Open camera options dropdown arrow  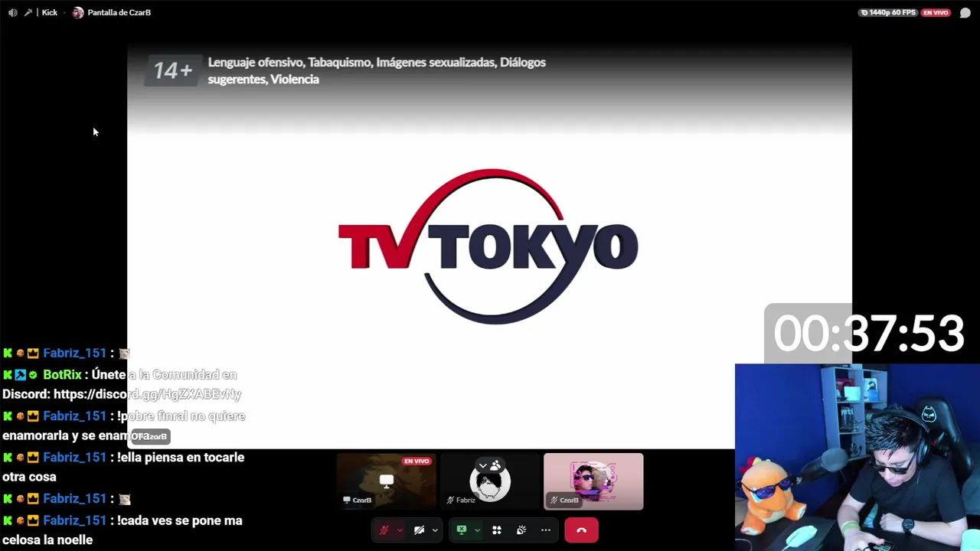(435, 530)
